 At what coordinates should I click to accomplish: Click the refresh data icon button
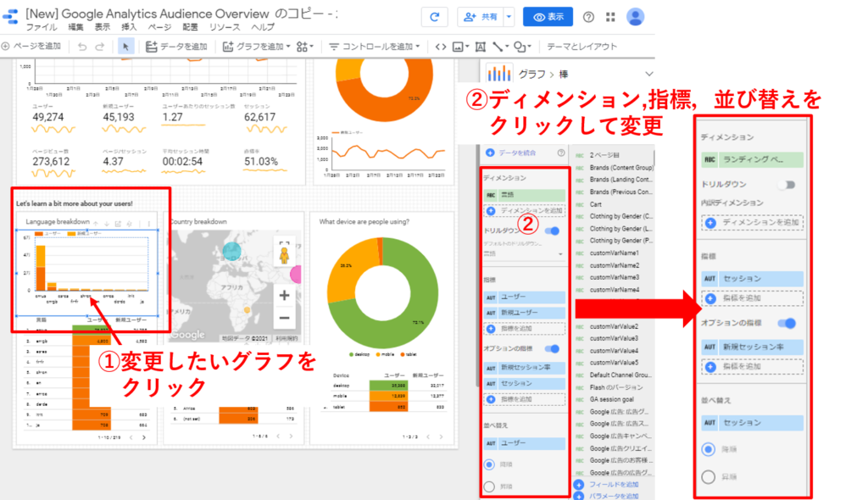click(435, 17)
